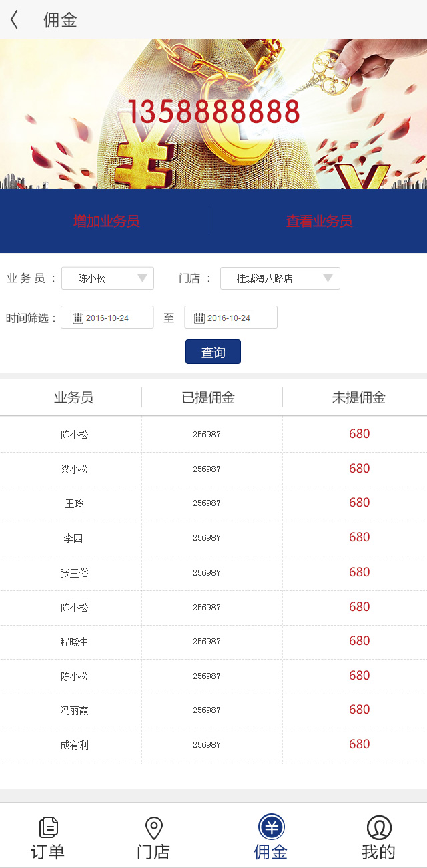Viewport: 427px width, 868px height.
Task: Tap 查看业务员 to view salespeople
Action: [x=319, y=221]
